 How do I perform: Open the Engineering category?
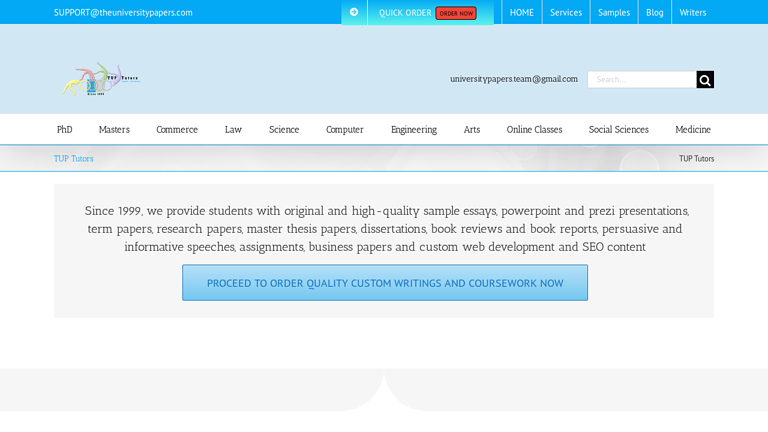pyautogui.click(x=413, y=130)
